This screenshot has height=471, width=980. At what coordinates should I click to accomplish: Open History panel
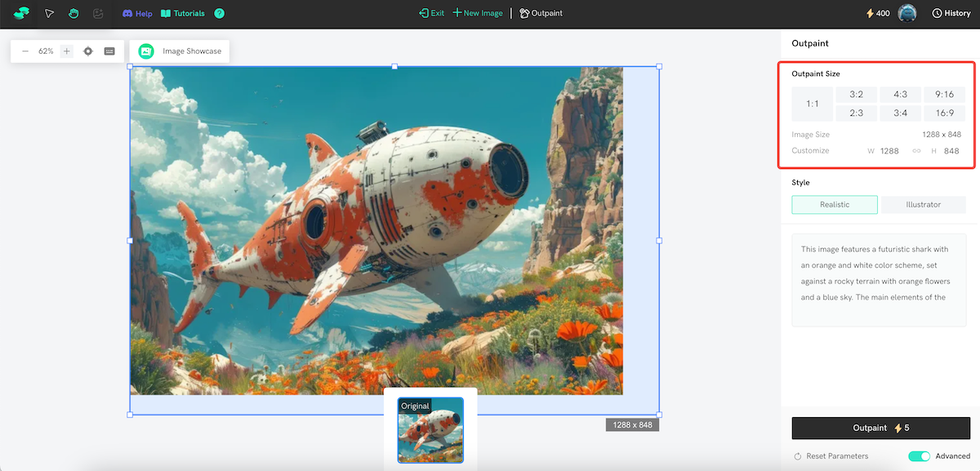click(950, 13)
